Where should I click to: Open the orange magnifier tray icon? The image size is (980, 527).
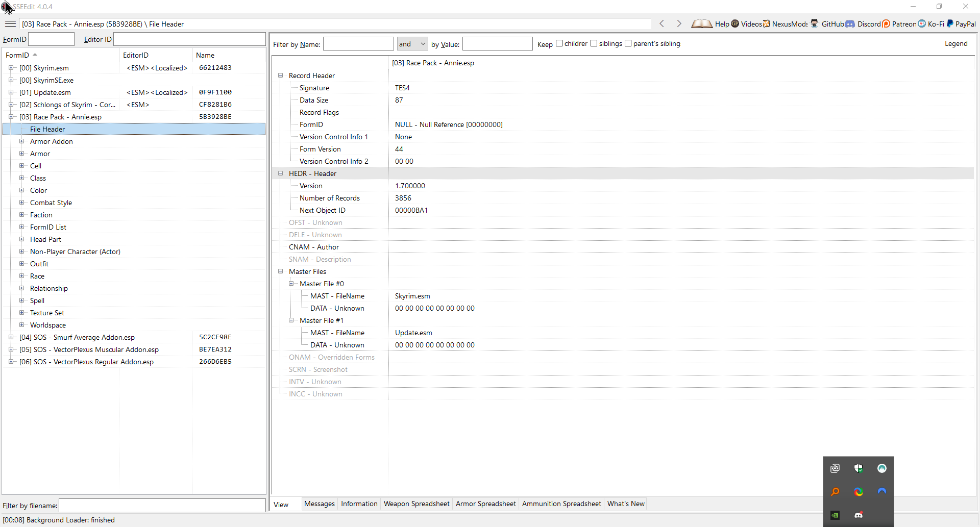[835, 492]
